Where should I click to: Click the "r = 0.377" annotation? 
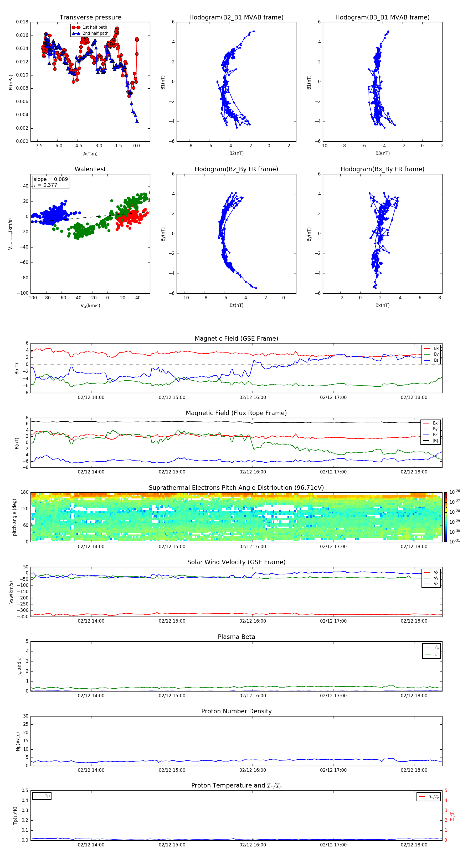(x=46, y=185)
